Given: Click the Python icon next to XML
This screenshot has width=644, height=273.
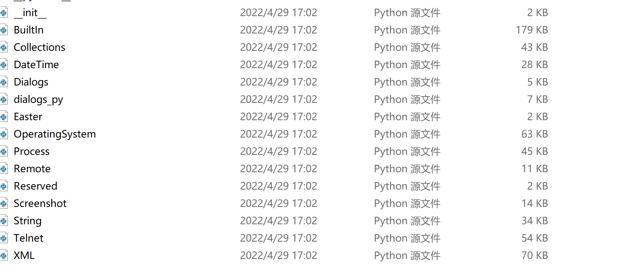Looking at the screenshot, I should [4, 256].
